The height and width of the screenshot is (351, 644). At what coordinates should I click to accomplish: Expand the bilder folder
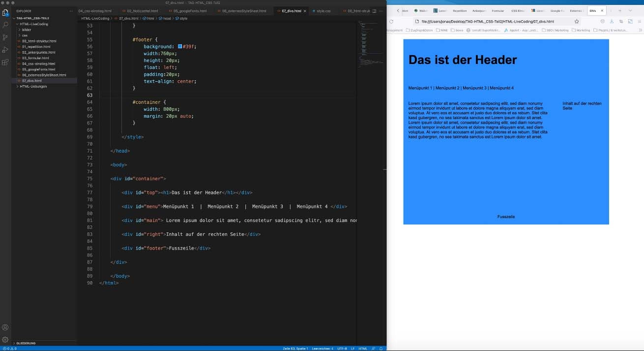point(26,30)
